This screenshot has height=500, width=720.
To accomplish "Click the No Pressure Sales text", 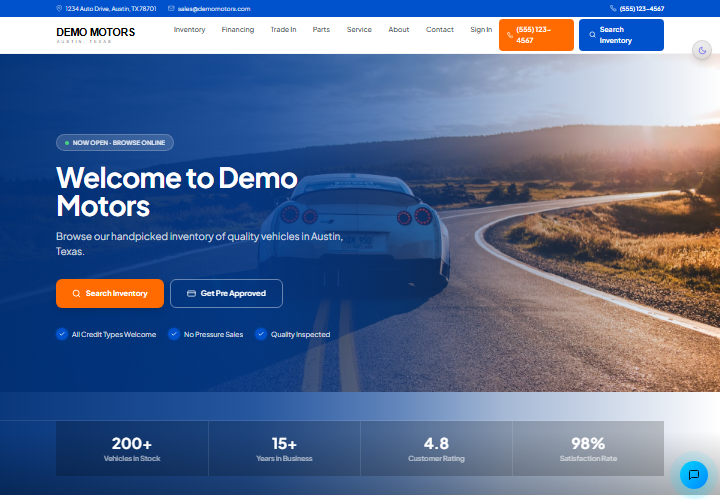I will 214,334.
